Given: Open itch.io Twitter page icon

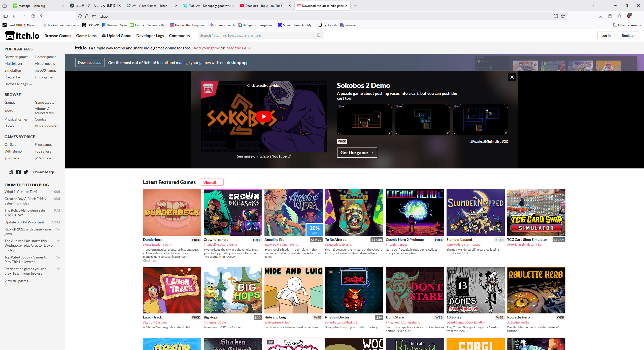Looking at the screenshot, I should point(26,172).
